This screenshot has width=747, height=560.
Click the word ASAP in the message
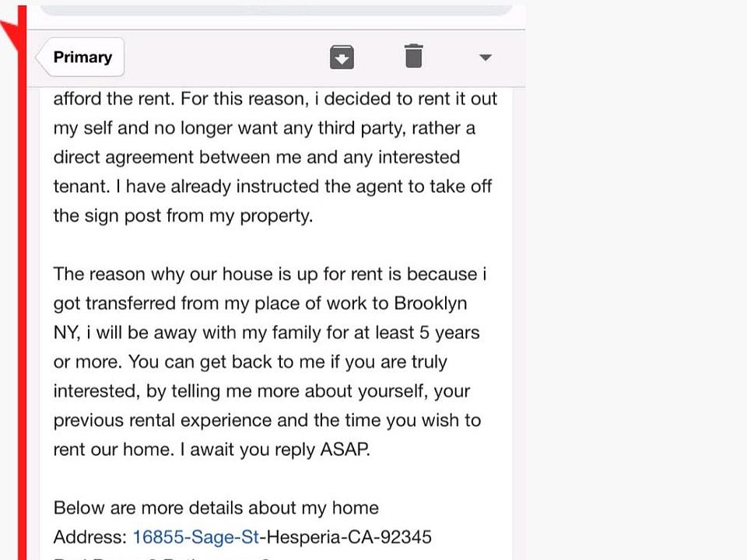point(345,449)
